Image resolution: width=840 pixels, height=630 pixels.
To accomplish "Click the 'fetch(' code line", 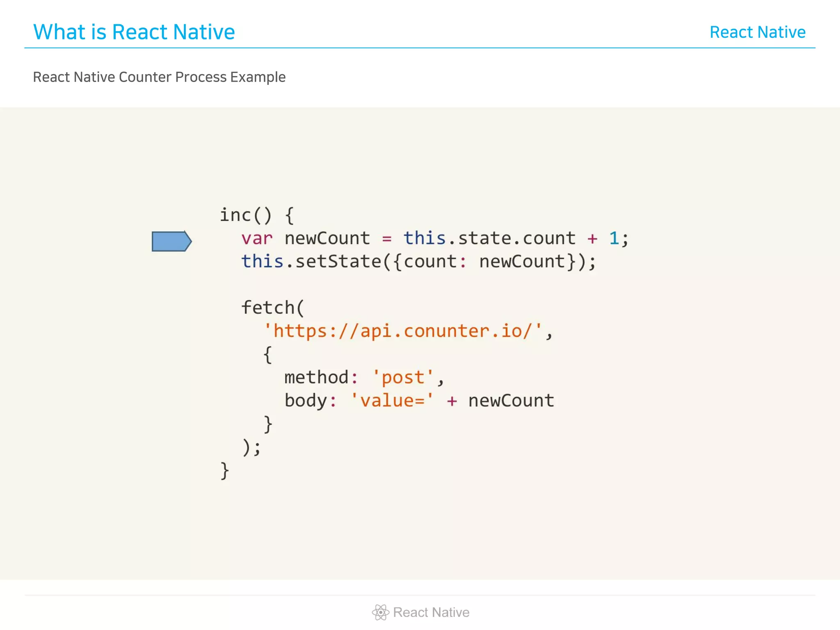I will (x=273, y=308).
